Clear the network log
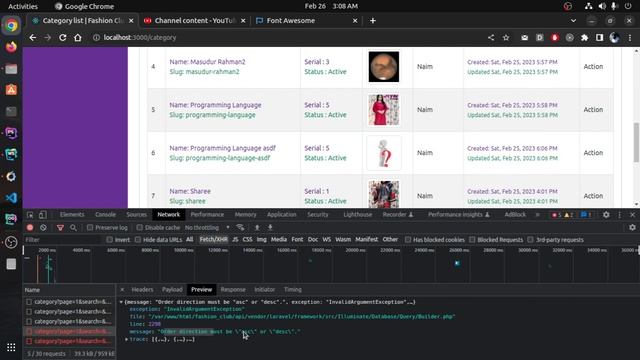 coord(43,227)
